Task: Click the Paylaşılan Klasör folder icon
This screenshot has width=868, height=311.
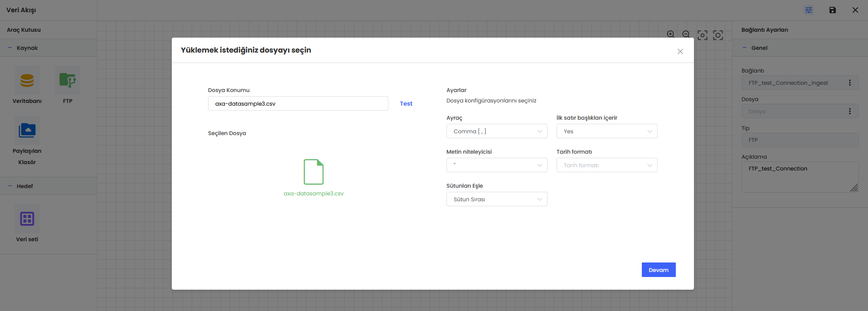Action: point(27,130)
